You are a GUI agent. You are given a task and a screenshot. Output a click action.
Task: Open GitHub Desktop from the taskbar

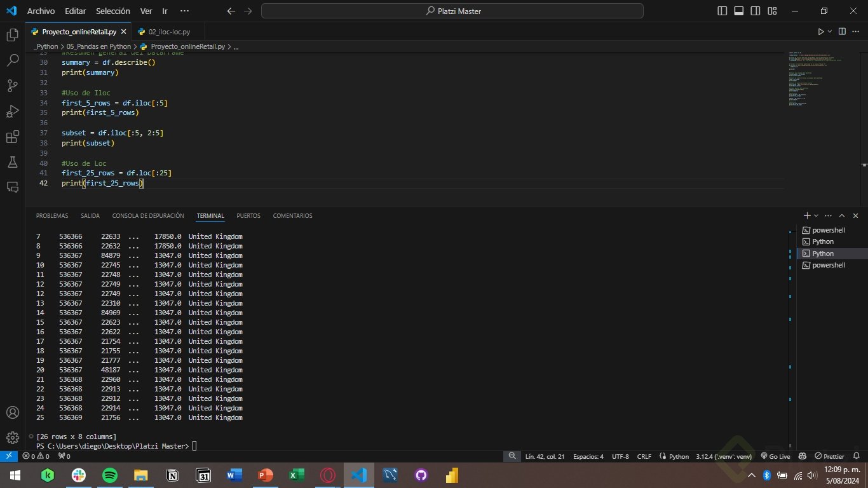point(421,475)
